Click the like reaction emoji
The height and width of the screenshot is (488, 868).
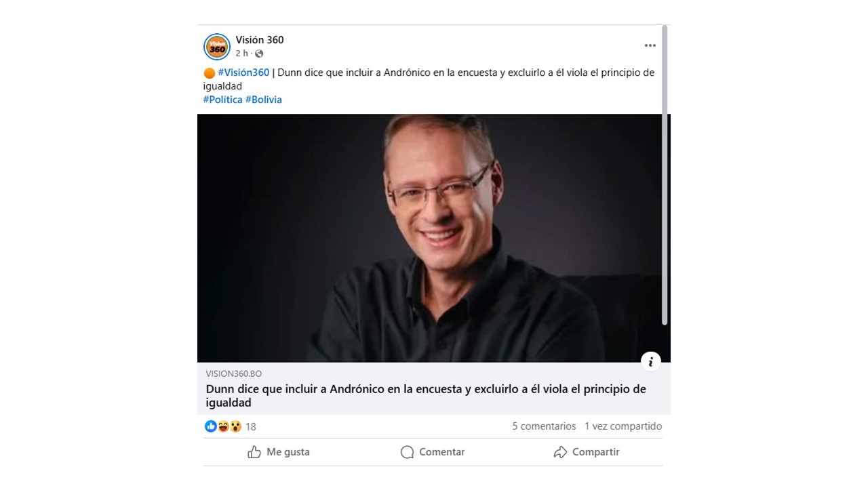[210, 426]
